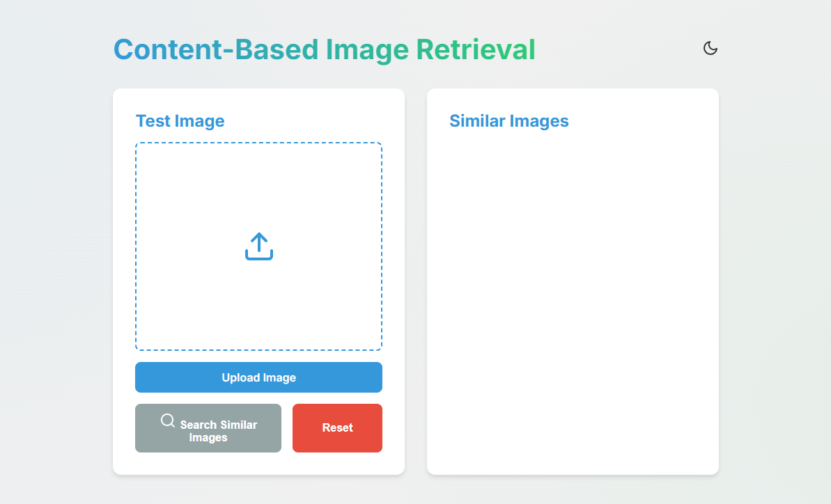Click the word 'Retrieval' in the green title text
831x504 pixels.
pos(475,50)
